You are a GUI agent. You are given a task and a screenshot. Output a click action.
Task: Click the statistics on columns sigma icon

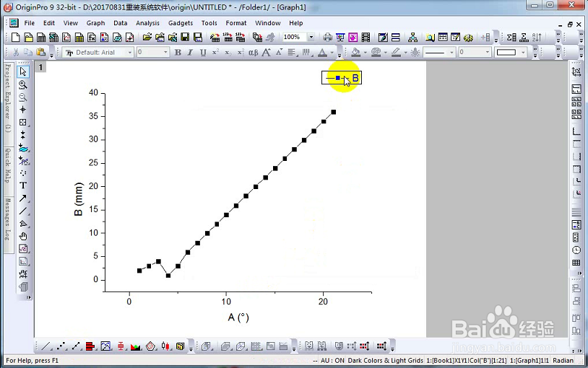[511, 38]
